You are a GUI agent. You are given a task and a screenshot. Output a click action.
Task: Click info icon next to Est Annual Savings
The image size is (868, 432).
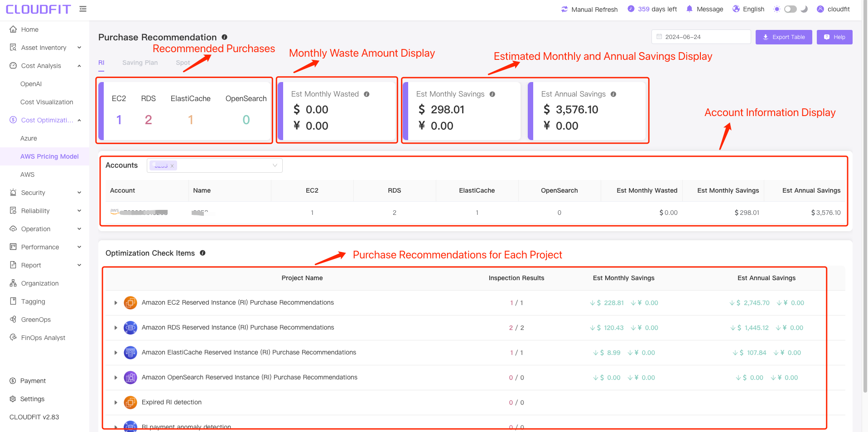(x=613, y=94)
